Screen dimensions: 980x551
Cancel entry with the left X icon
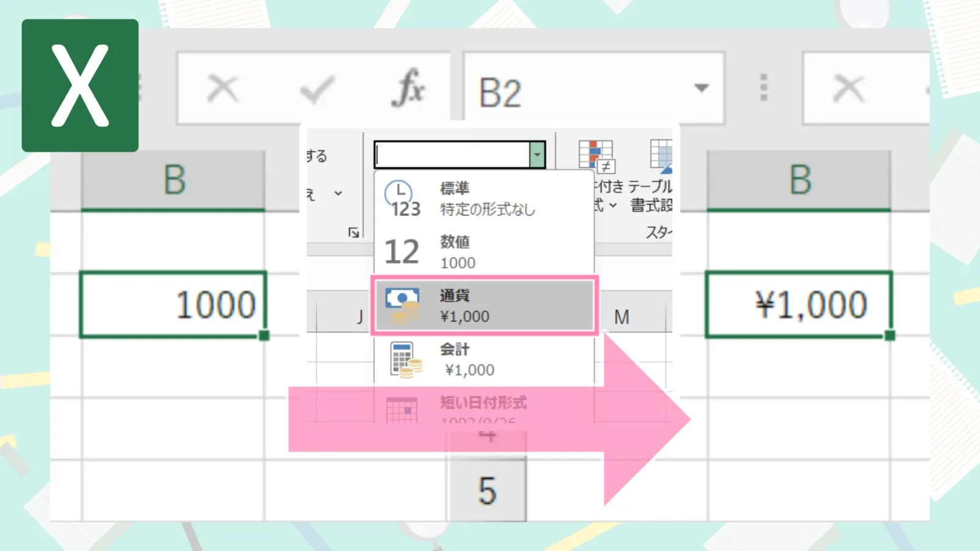pos(222,88)
